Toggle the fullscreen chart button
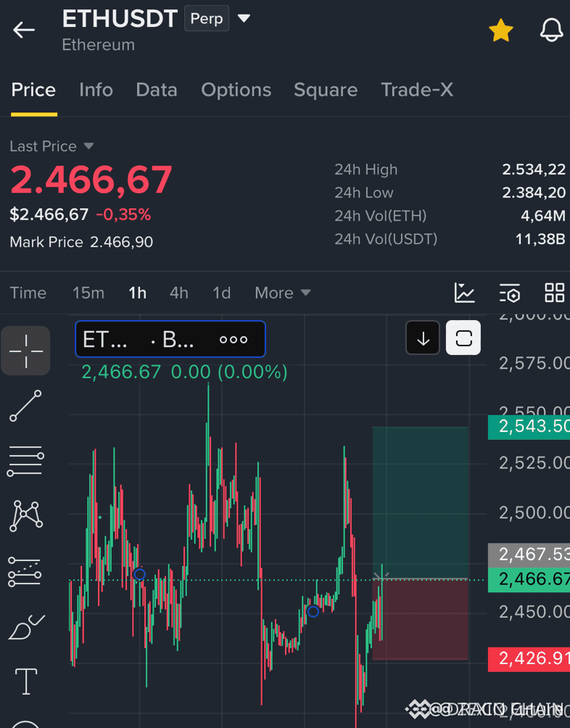The image size is (570, 728). click(463, 338)
